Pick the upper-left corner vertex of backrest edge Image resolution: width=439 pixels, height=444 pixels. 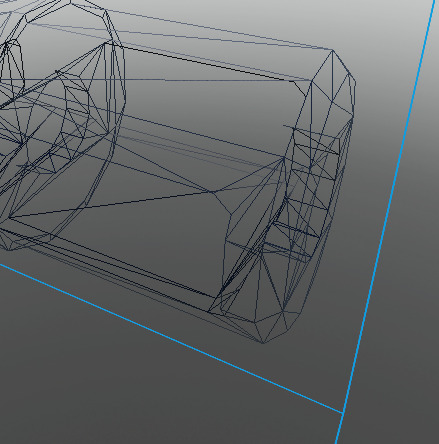[x=107, y=42]
